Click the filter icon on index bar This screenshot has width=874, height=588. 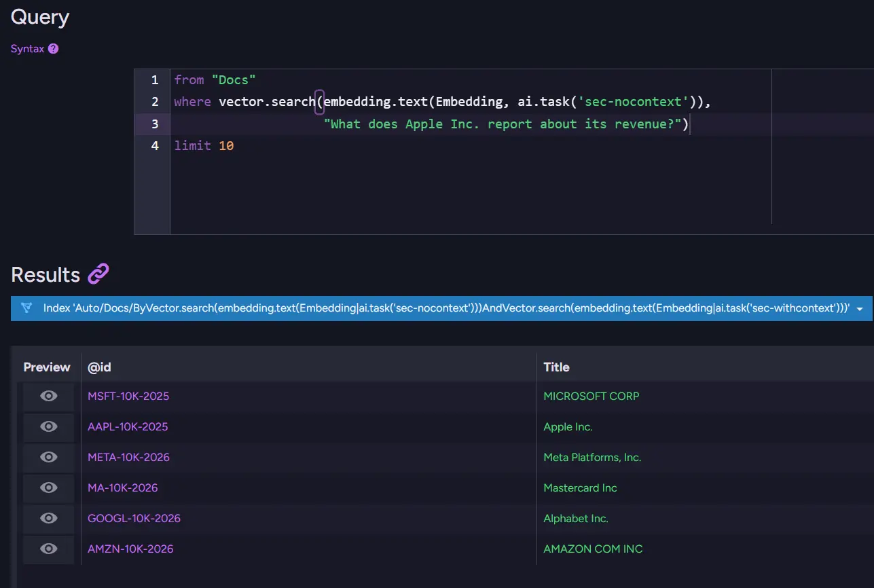(x=26, y=308)
